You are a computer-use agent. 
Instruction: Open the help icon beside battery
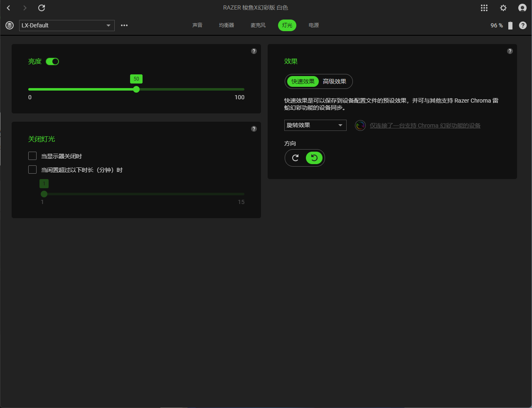pyautogui.click(x=523, y=25)
